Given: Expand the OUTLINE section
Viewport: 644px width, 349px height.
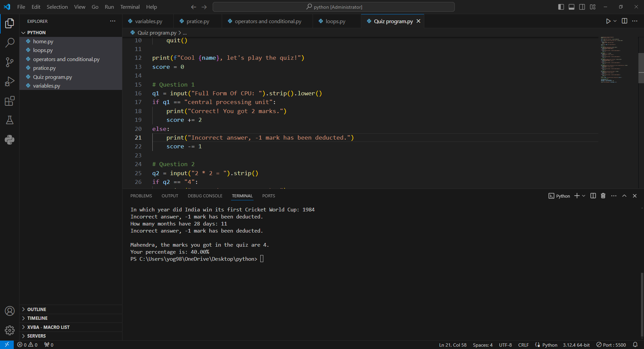Looking at the screenshot, I should click(x=71, y=309).
